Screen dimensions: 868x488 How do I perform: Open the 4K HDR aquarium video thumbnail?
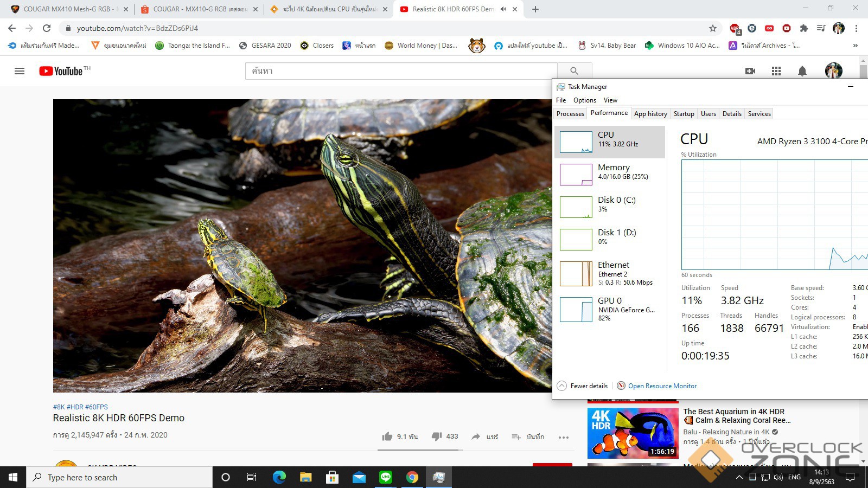tap(633, 433)
